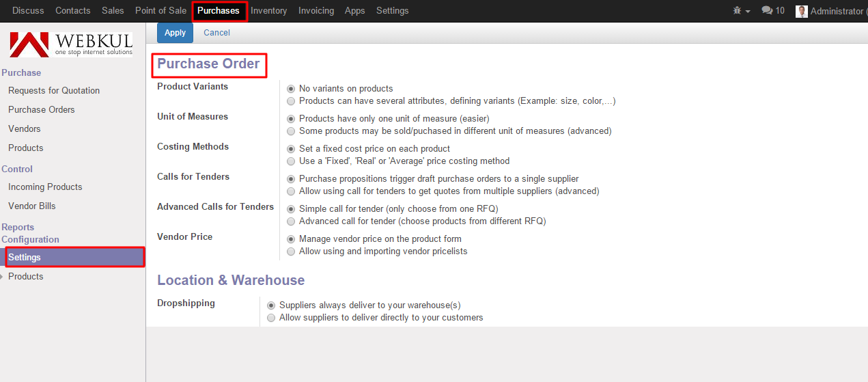Screen dimensions: 868x382
Task: Pick the 'Fixed, Real or Average' costing method
Action: 292,161
